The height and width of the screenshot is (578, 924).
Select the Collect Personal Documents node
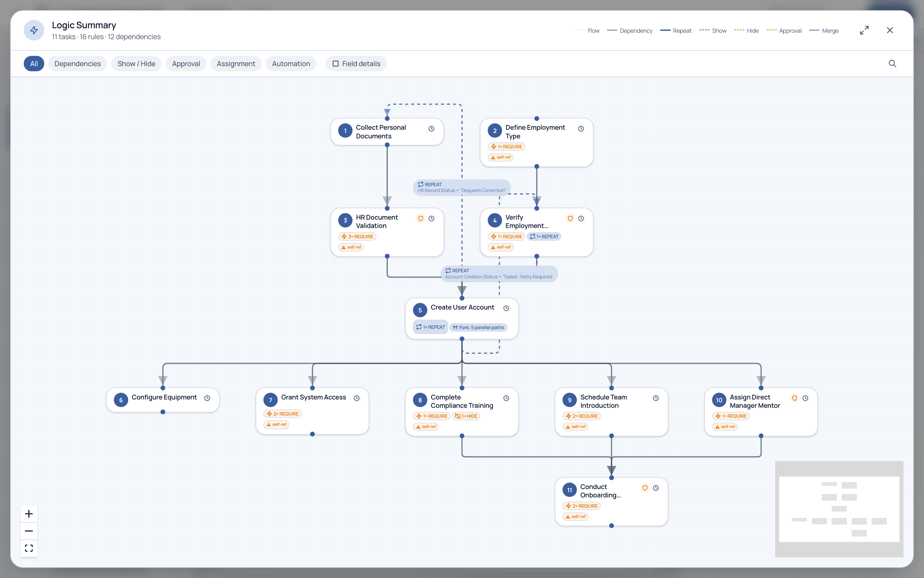(x=387, y=132)
